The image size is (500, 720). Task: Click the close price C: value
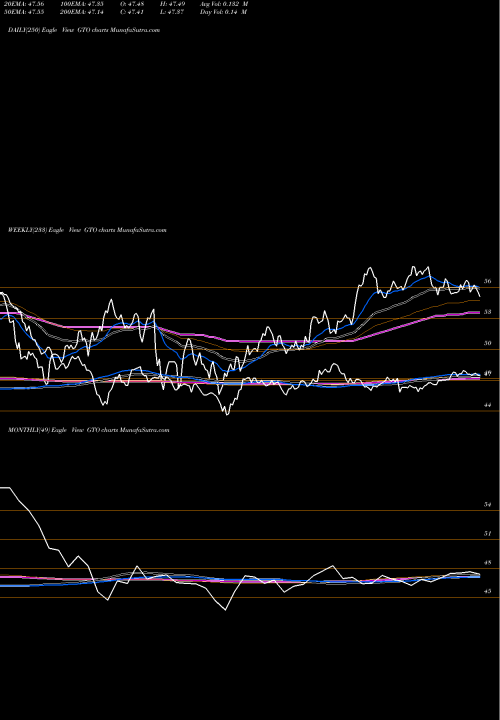[133, 12]
